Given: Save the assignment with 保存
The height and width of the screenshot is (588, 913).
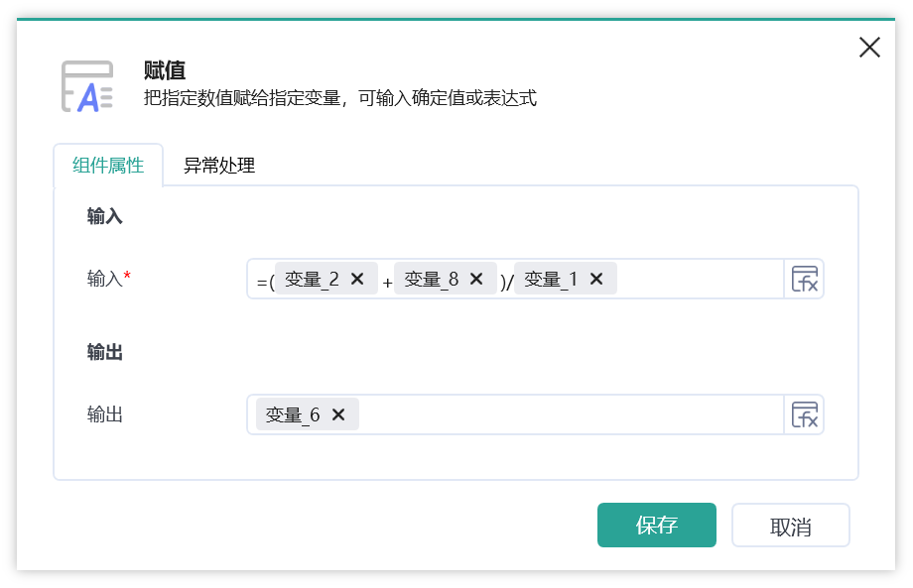Looking at the screenshot, I should 657,526.
